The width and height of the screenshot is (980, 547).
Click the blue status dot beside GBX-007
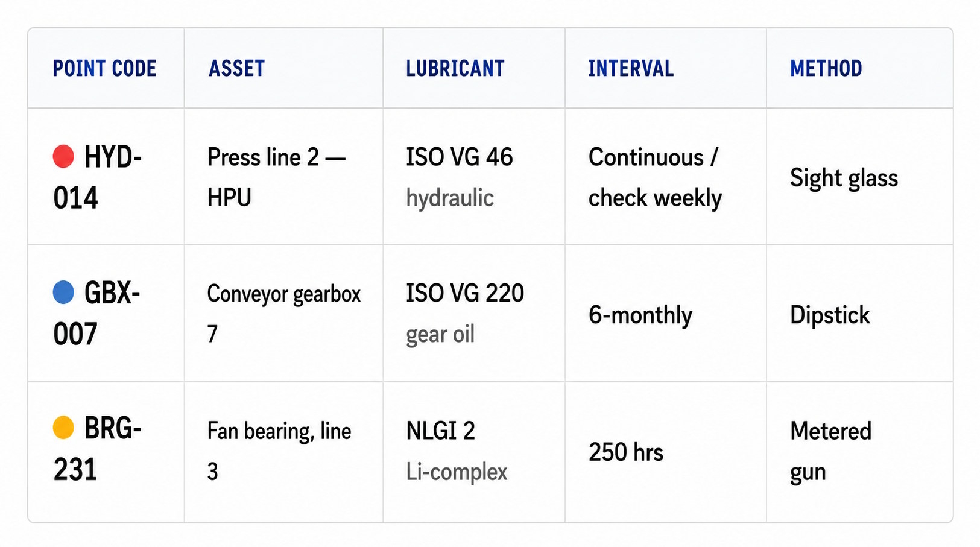(x=63, y=292)
